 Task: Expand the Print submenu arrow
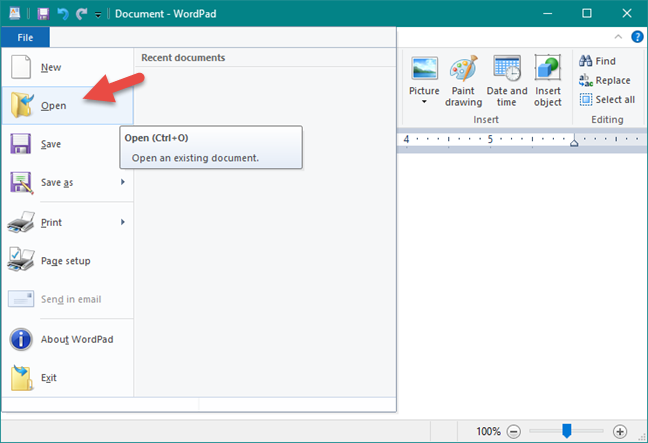tap(123, 222)
